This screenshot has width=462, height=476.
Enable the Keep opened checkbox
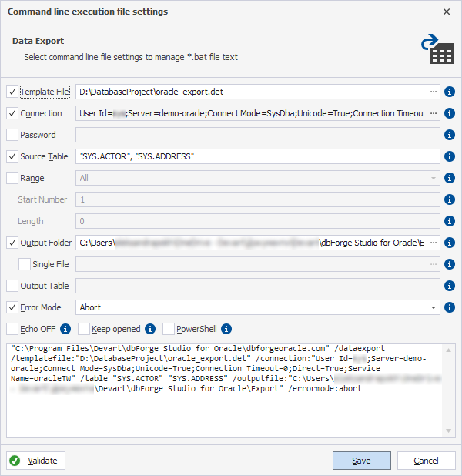[84, 329]
